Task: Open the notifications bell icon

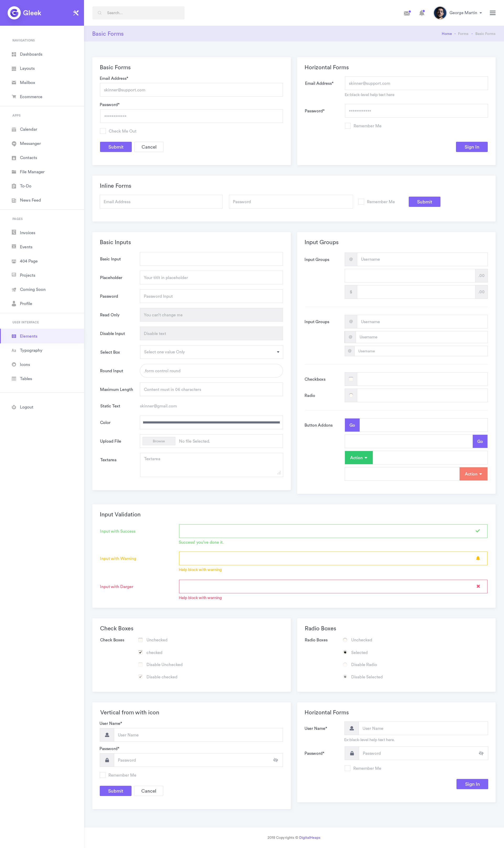Action: tap(422, 13)
